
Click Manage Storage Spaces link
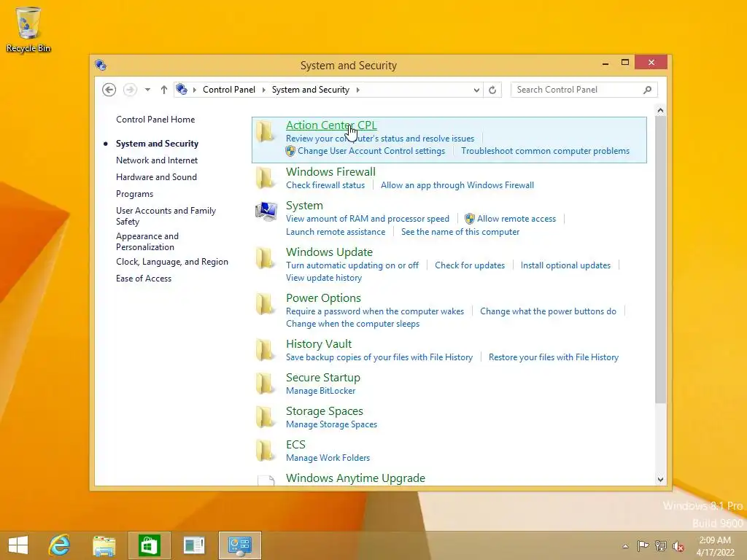click(332, 424)
